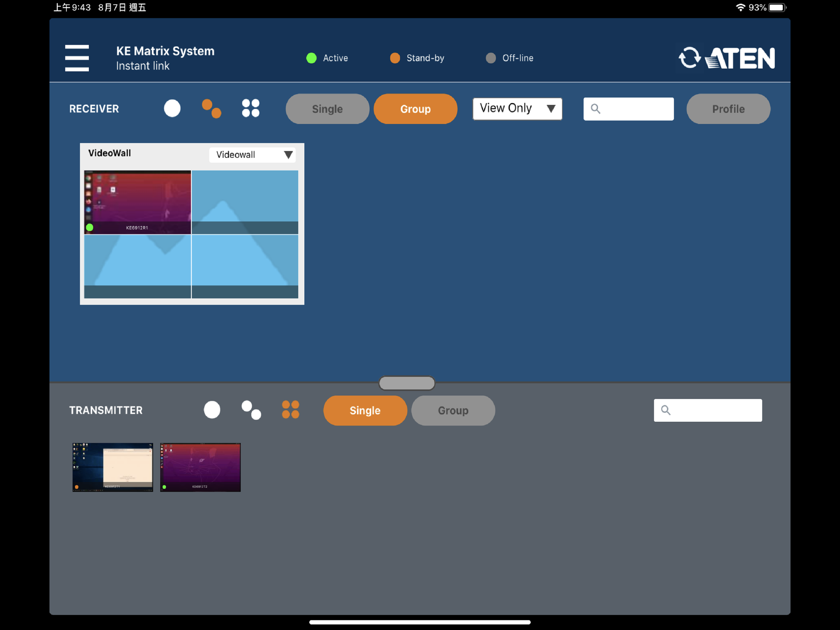Open the hamburger menu

pyautogui.click(x=77, y=58)
